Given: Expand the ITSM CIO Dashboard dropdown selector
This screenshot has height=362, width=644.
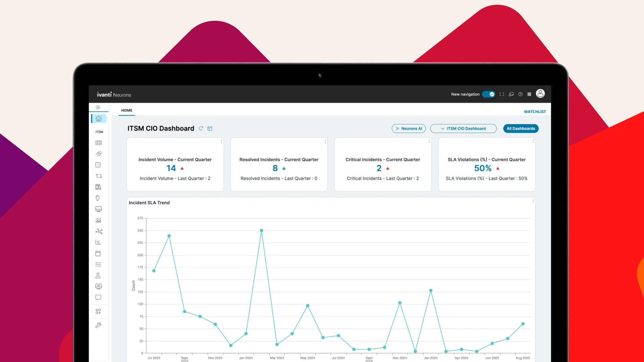Looking at the screenshot, I should 463,128.
